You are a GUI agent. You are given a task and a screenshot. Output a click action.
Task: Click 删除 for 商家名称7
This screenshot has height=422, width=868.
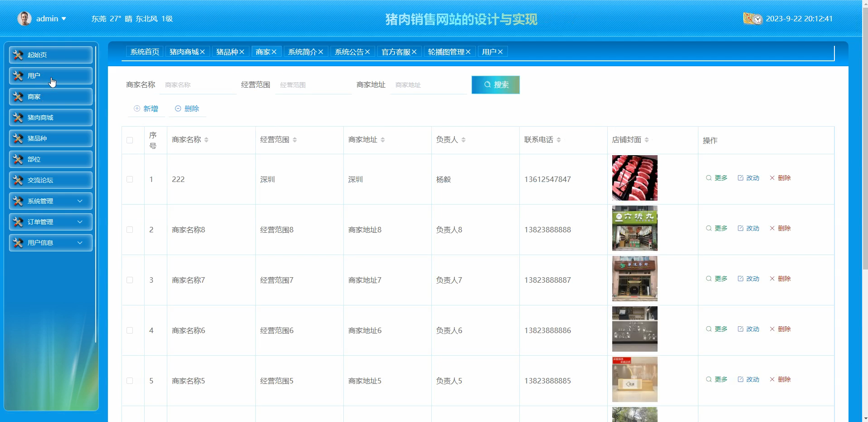[x=780, y=279]
